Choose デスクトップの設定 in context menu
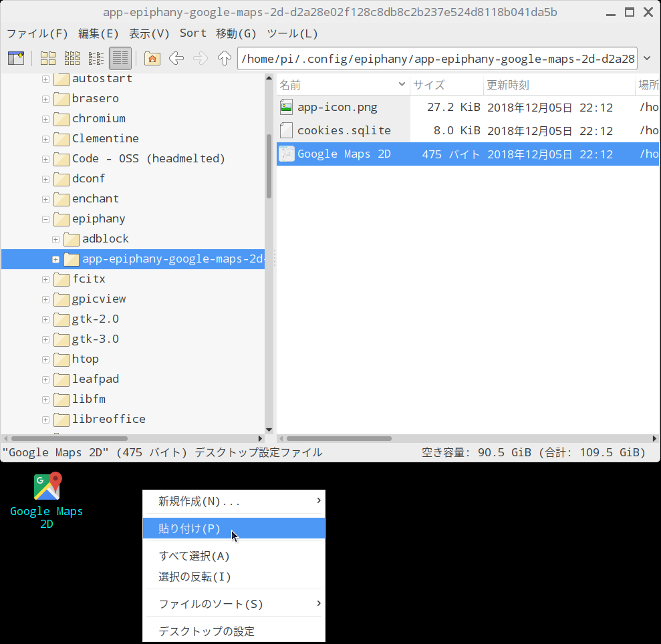This screenshot has height=644, width=661. pos(234,631)
